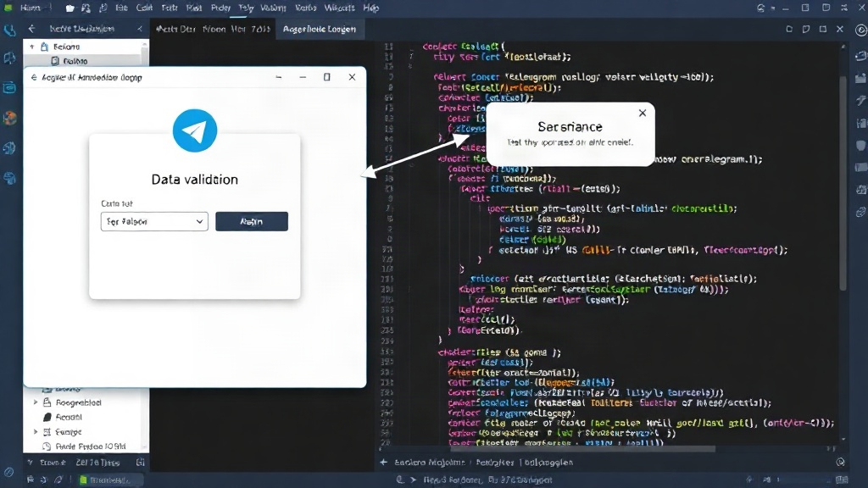Click the shield icon in right sidebar
The height and width of the screenshot is (488, 868).
coord(861,146)
